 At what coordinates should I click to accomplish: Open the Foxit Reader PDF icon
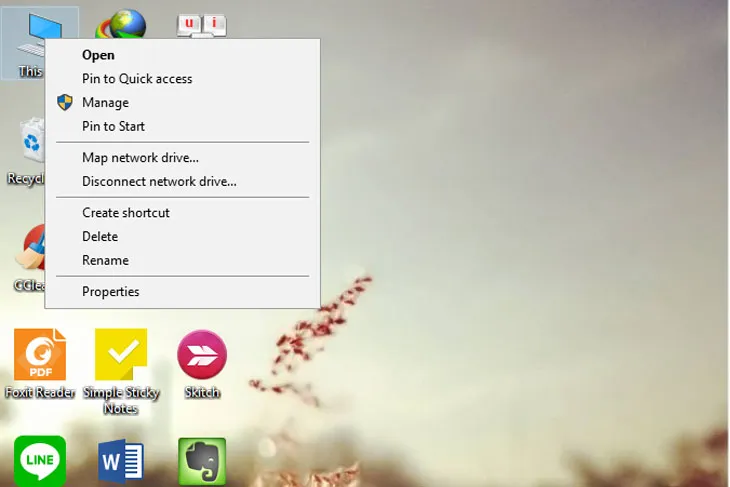39,356
